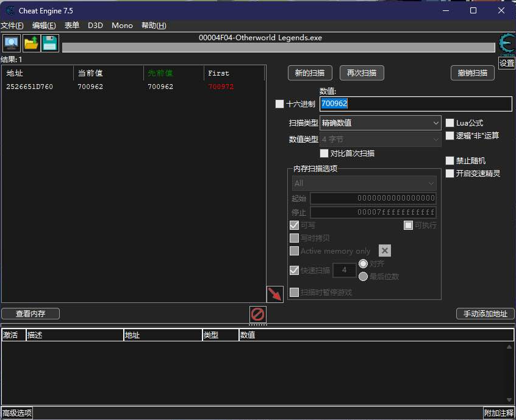Toggle the Lua公式 checkbox
Screen dimensions: 516x420
450,123
